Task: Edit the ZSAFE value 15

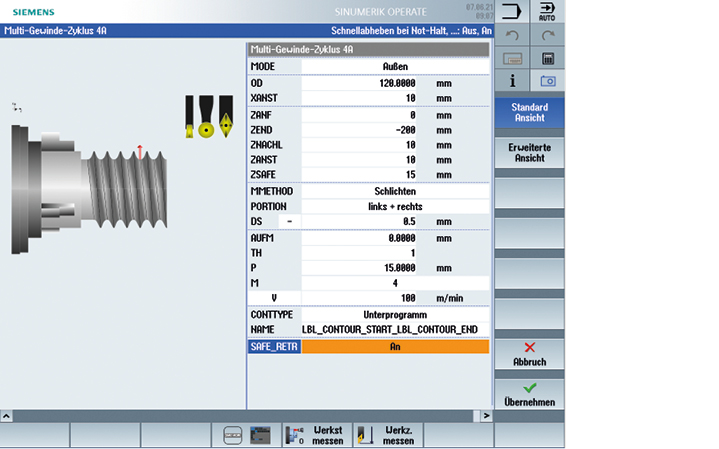Action: 359,175
